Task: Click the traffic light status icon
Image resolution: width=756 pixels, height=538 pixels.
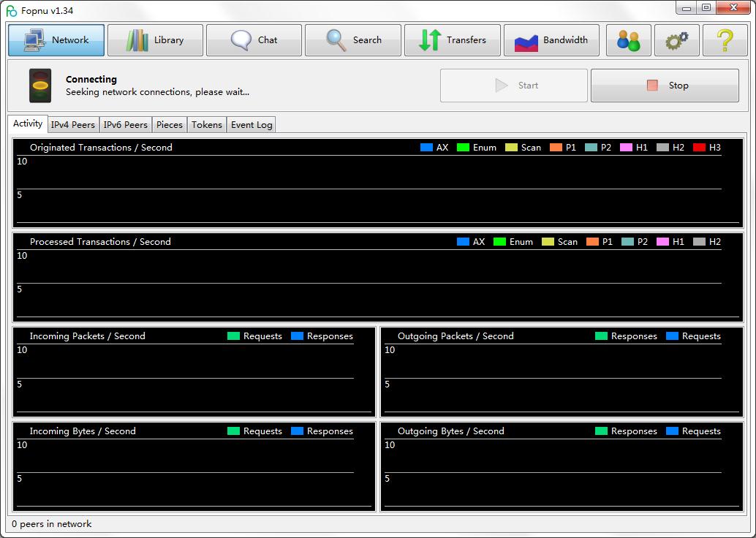Action: (40, 86)
